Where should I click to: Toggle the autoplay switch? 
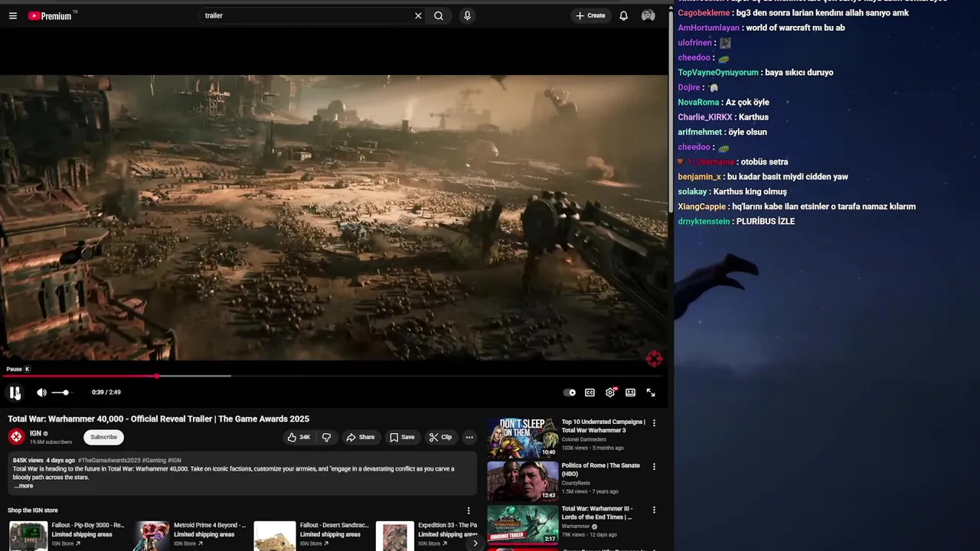[x=570, y=393]
